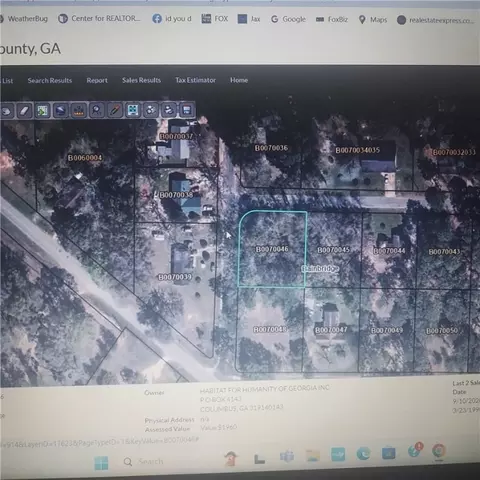Open the teal square taskbar app
480x480 pixels.
338,454
